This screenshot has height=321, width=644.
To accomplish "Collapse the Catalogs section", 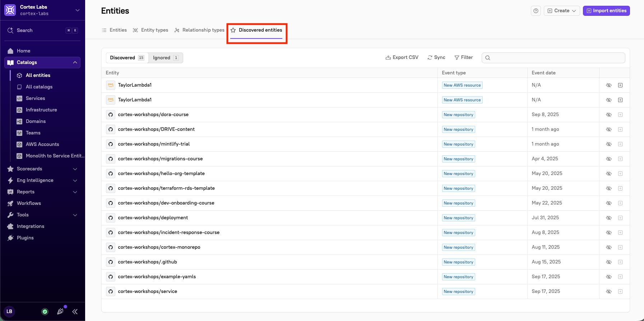I will [75, 63].
